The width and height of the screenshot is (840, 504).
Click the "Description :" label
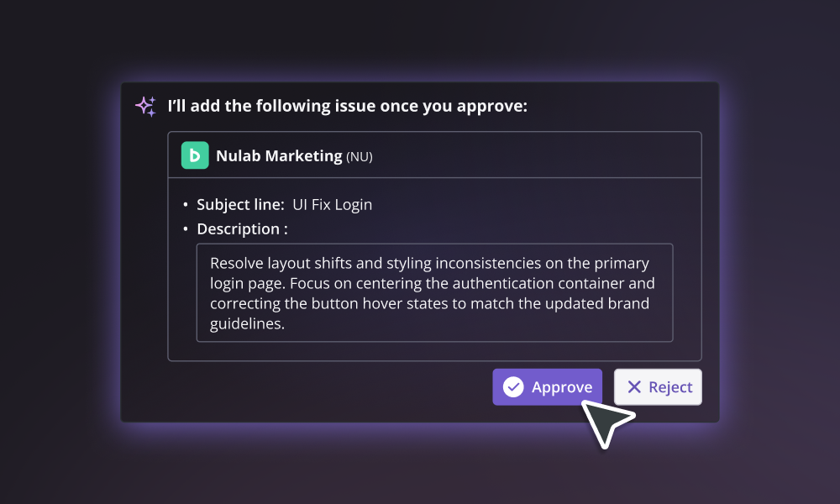point(242,229)
